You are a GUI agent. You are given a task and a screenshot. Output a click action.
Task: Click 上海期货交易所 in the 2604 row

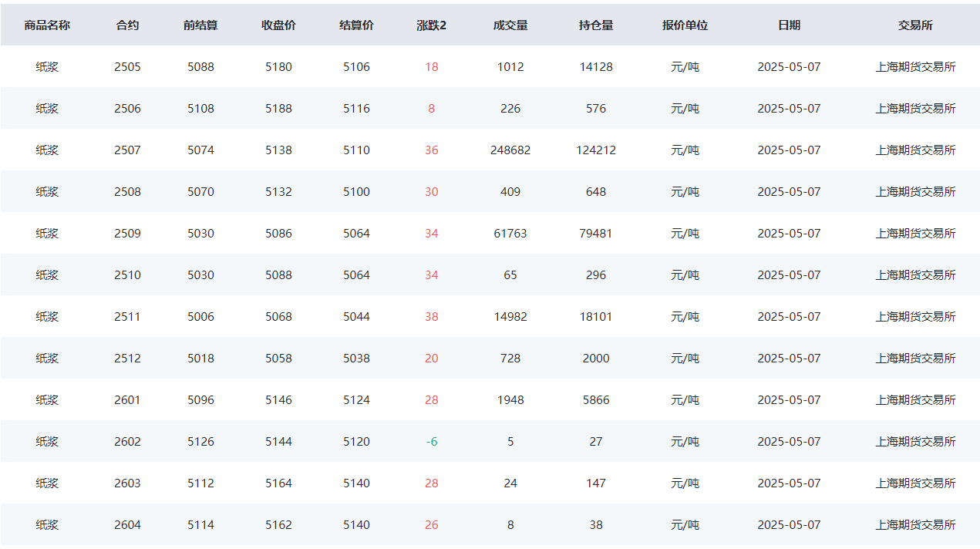tap(915, 525)
